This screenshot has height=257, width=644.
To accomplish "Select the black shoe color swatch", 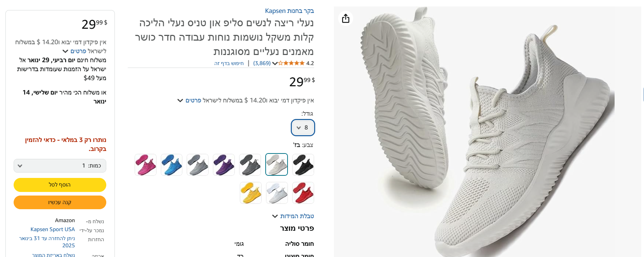I will [303, 165].
